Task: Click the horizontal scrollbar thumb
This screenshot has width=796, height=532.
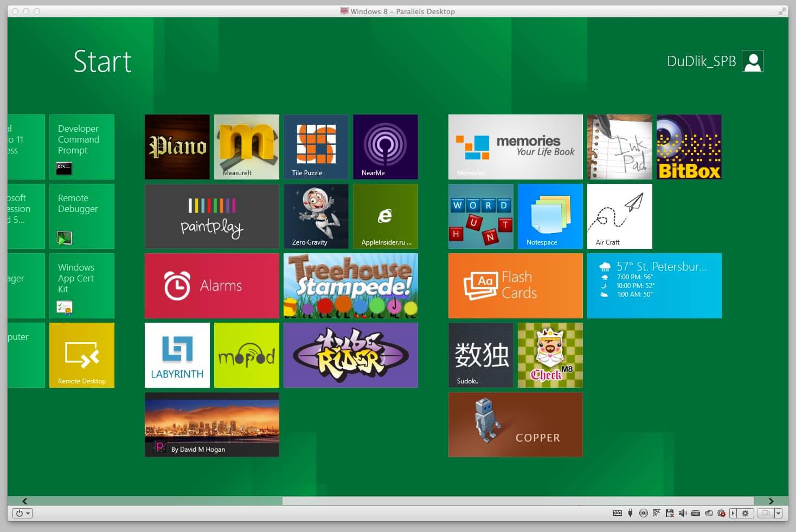Action: click(518, 501)
